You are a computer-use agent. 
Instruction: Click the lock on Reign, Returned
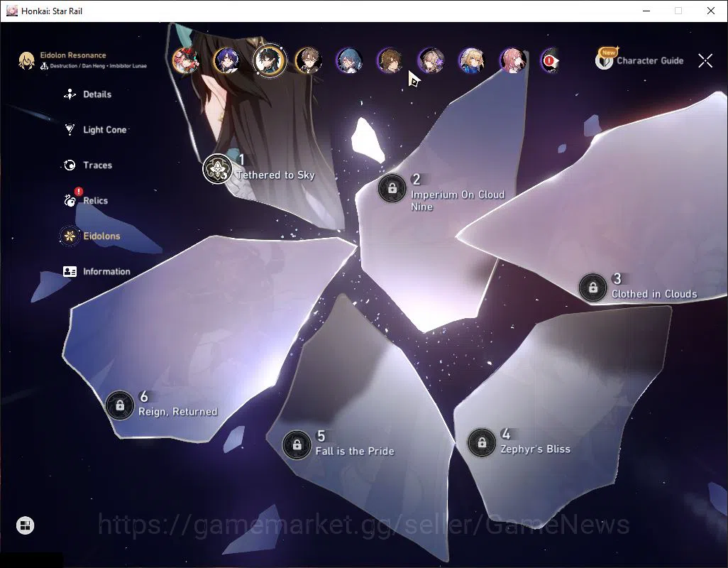coord(119,405)
